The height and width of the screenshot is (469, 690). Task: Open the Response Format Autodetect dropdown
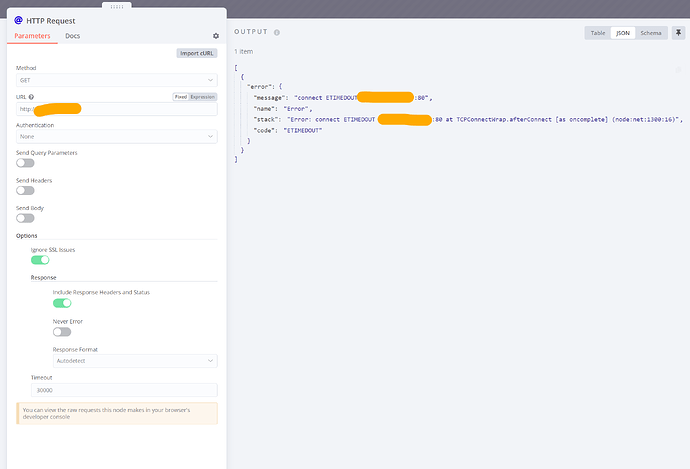pyautogui.click(x=135, y=360)
